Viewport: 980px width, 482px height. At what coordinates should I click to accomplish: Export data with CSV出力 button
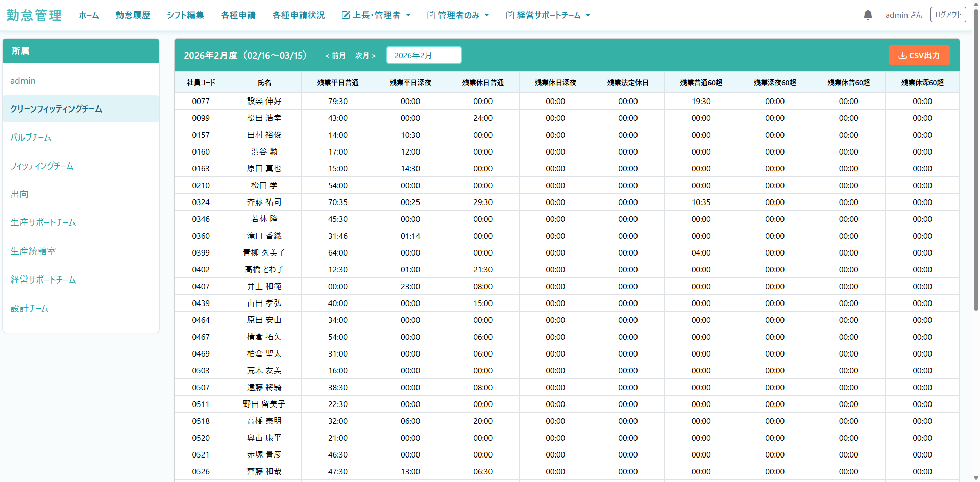click(919, 55)
